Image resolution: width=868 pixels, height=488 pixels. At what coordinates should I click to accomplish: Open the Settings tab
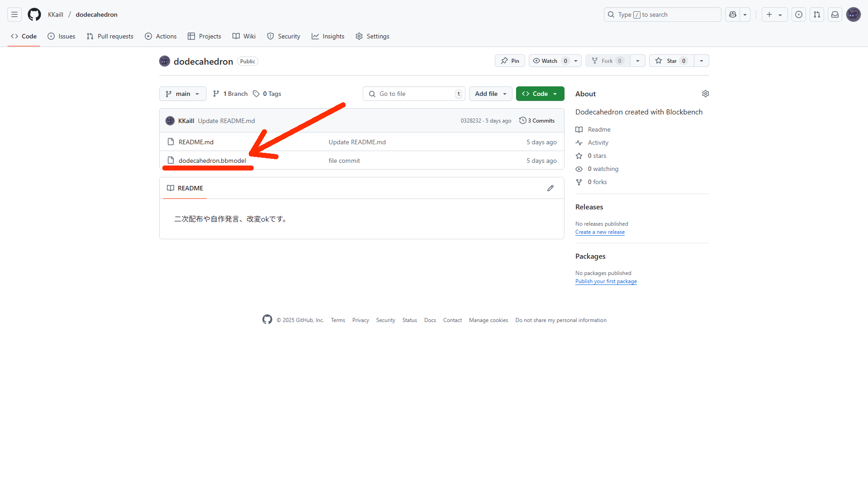[372, 36]
